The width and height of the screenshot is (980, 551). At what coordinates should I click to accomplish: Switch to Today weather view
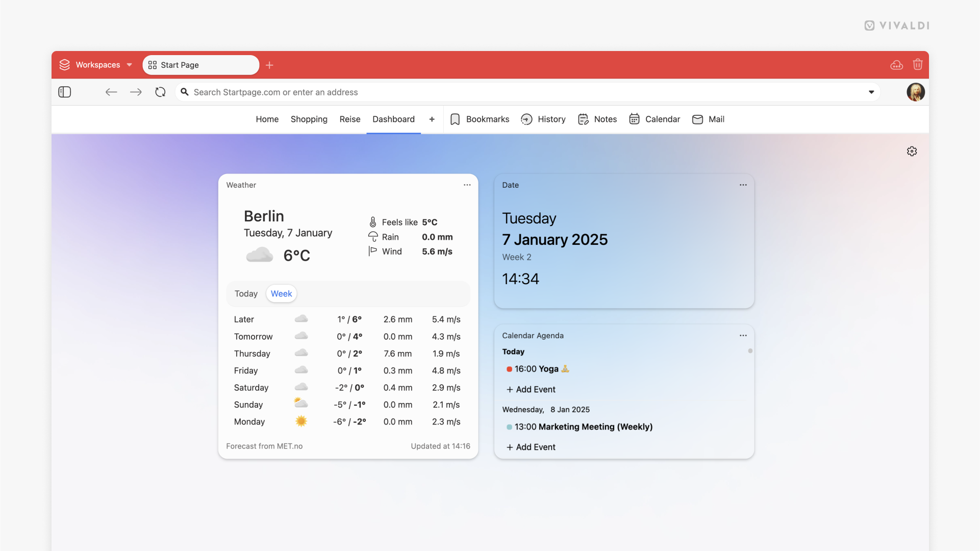pos(246,293)
